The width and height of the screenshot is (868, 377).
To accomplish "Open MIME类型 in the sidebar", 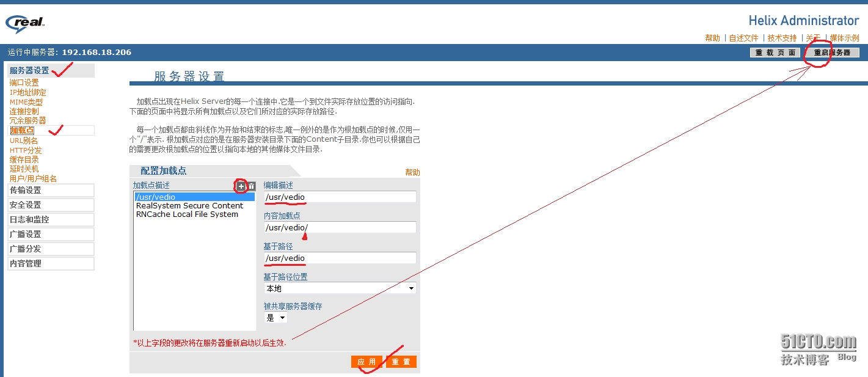I will click(x=26, y=102).
